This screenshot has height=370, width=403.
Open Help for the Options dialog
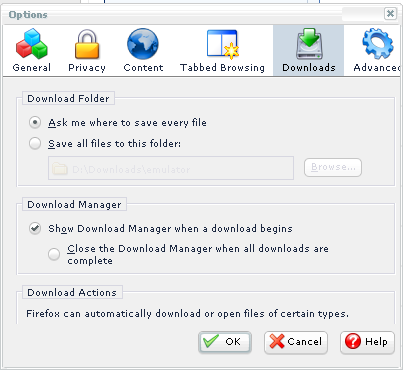(367, 342)
